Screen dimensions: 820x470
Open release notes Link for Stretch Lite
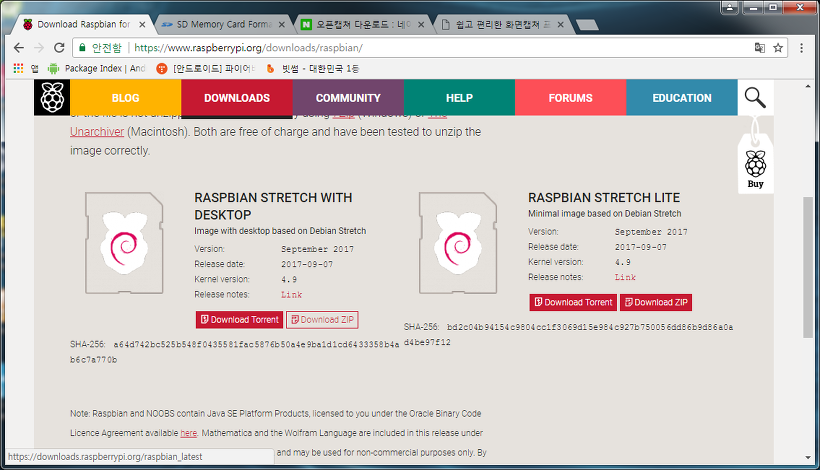[x=625, y=277]
